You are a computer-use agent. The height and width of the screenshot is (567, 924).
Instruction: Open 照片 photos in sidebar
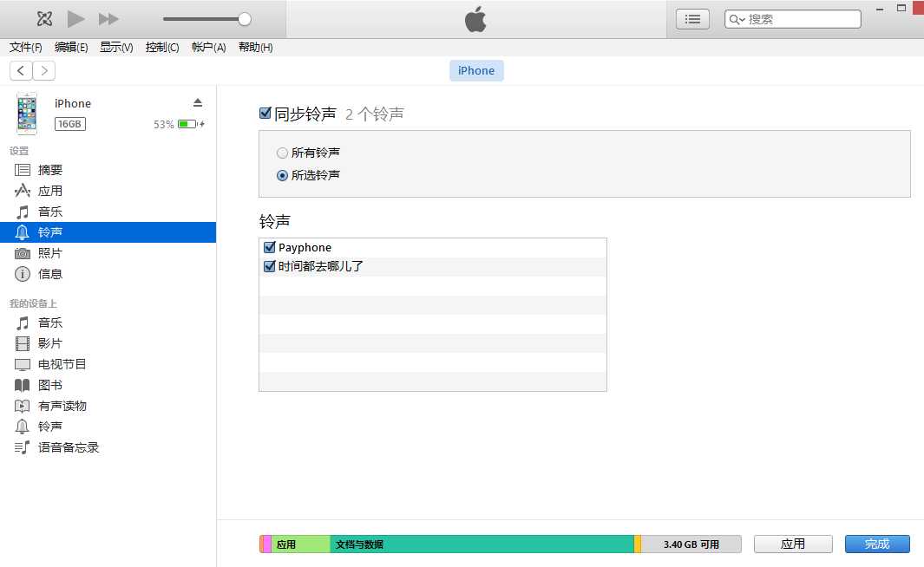[x=108, y=253]
